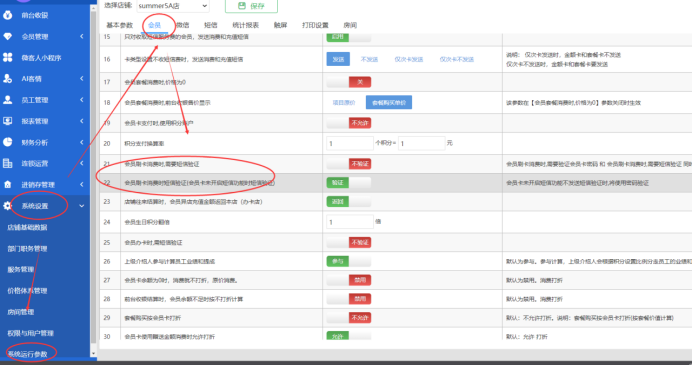Switch to 房间 tab
This screenshot has width=692, height=365.
(350, 25)
